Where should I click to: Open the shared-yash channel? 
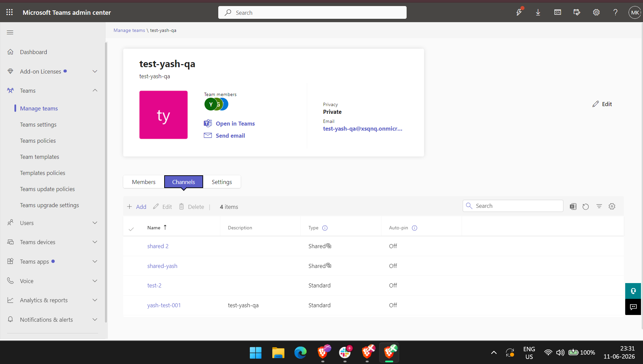click(162, 266)
